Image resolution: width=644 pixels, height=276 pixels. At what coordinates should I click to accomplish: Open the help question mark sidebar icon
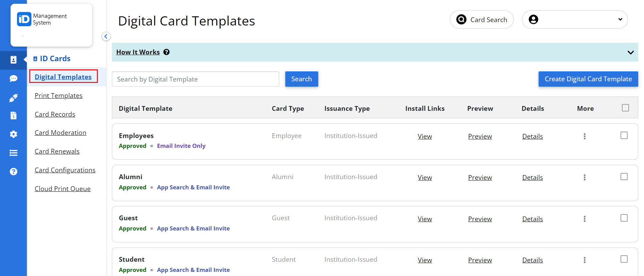point(13,172)
